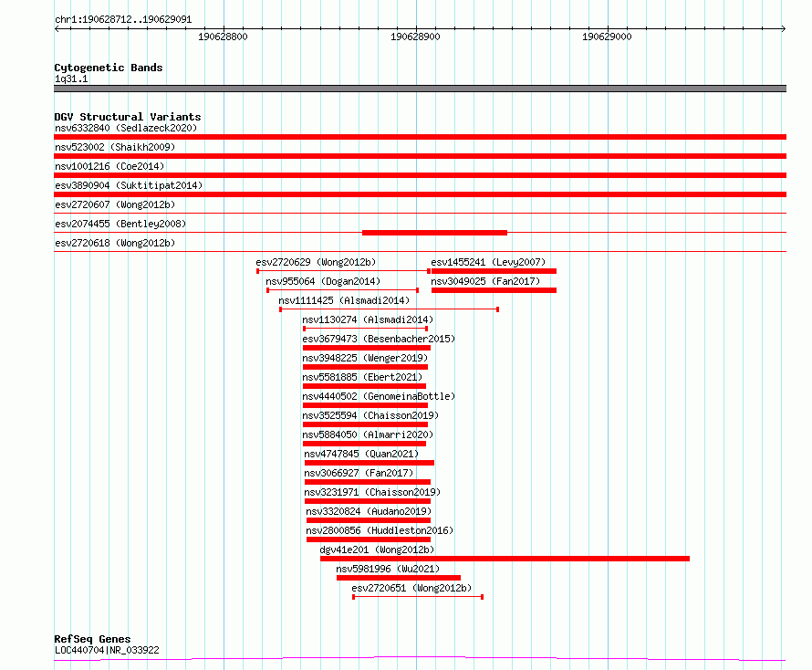
Task: Click the red bar under nsv3049025
Action: tap(494, 290)
